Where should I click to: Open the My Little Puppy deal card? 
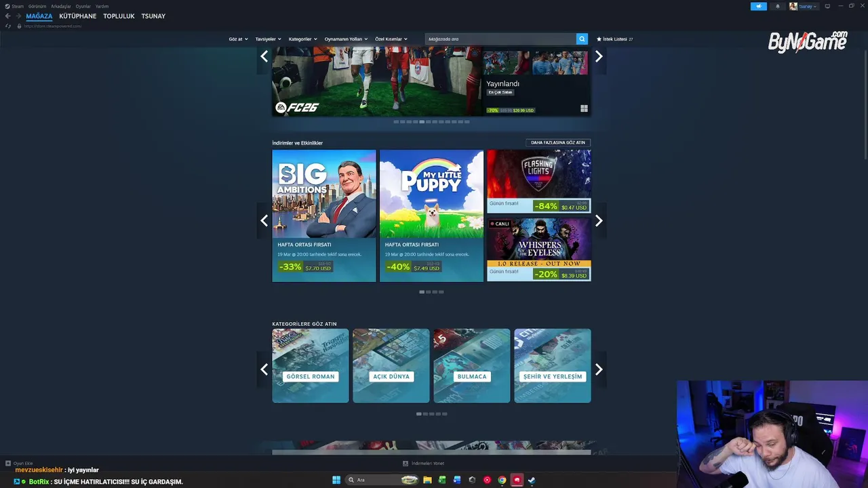(431, 216)
